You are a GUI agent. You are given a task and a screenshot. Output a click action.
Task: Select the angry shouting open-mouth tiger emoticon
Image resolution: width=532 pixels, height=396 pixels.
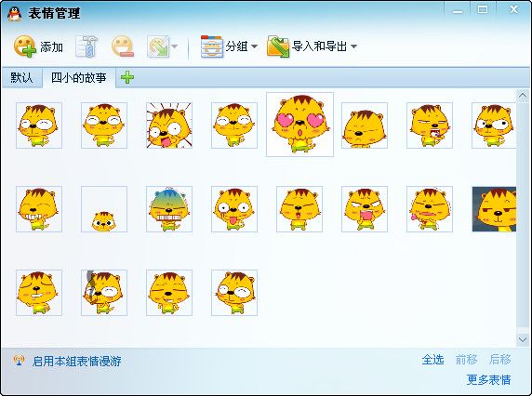coord(365,209)
